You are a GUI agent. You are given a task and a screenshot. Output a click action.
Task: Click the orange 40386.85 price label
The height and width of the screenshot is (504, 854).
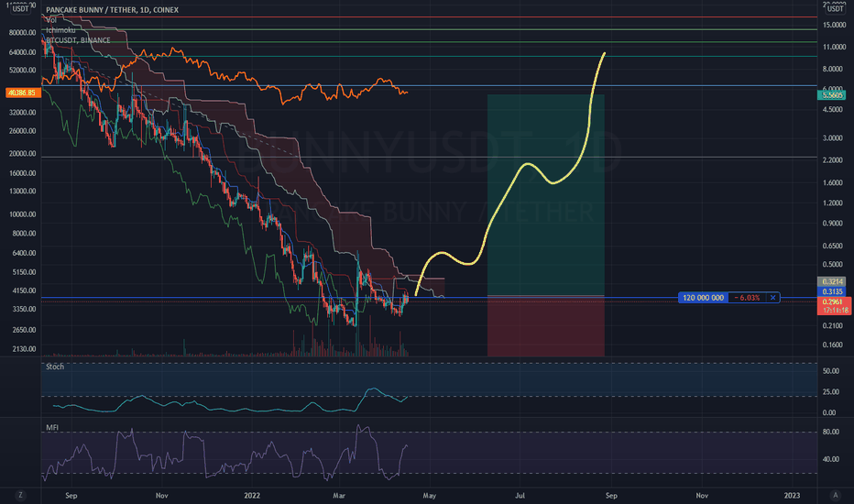click(23, 93)
